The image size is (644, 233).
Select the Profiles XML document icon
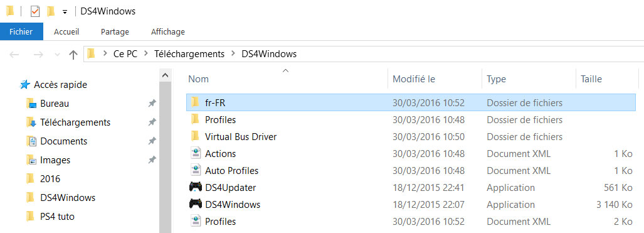coord(196,221)
